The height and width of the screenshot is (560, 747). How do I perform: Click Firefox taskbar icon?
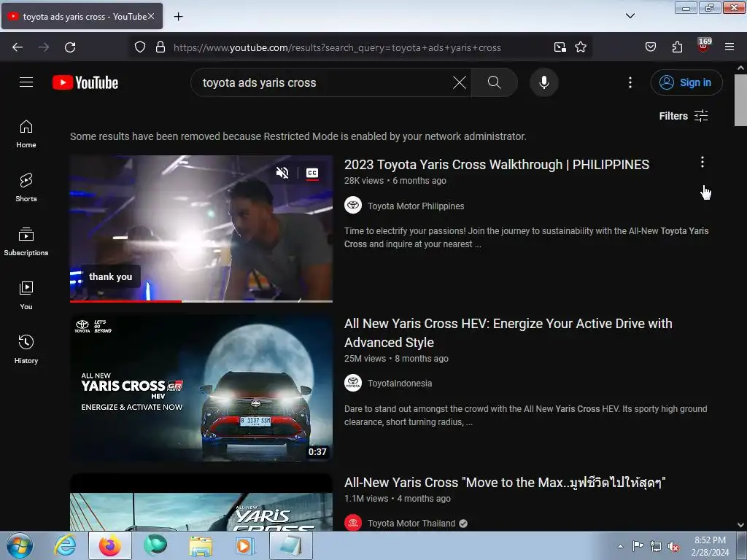point(109,545)
